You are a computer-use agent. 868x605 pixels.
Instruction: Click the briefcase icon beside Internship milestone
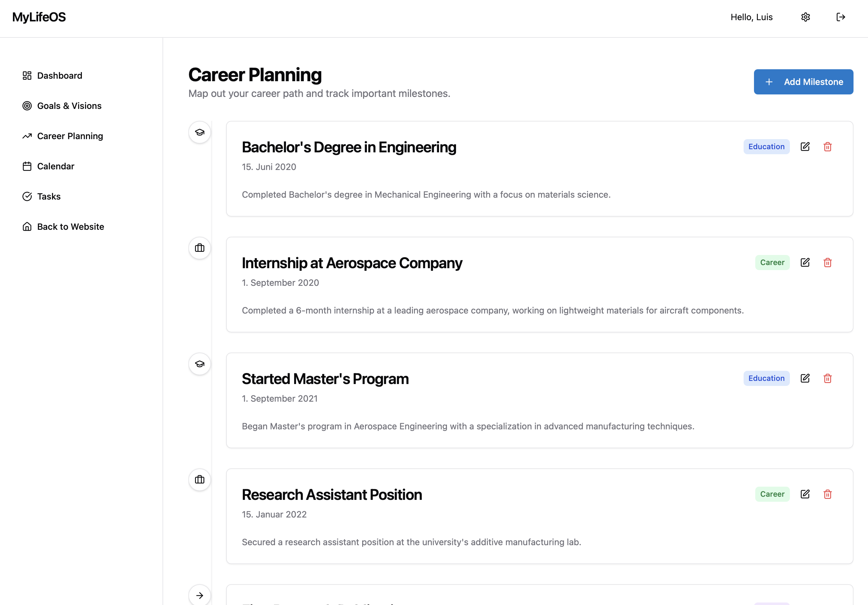pyautogui.click(x=199, y=248)
